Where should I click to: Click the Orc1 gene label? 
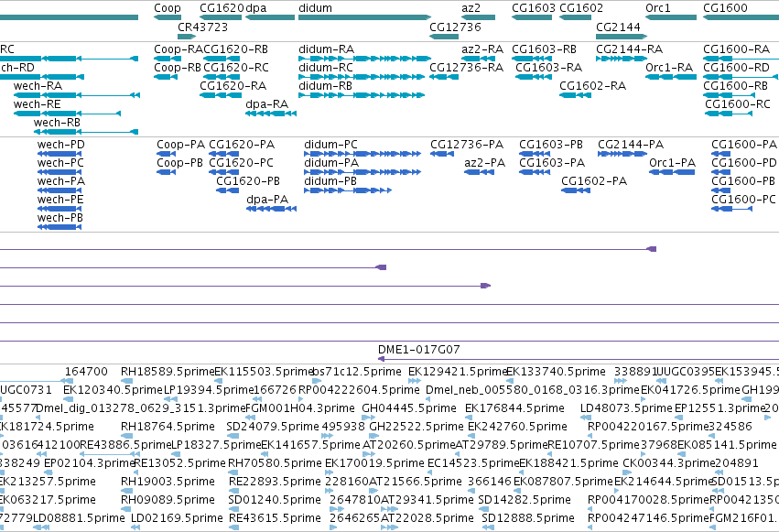[658, 8]
